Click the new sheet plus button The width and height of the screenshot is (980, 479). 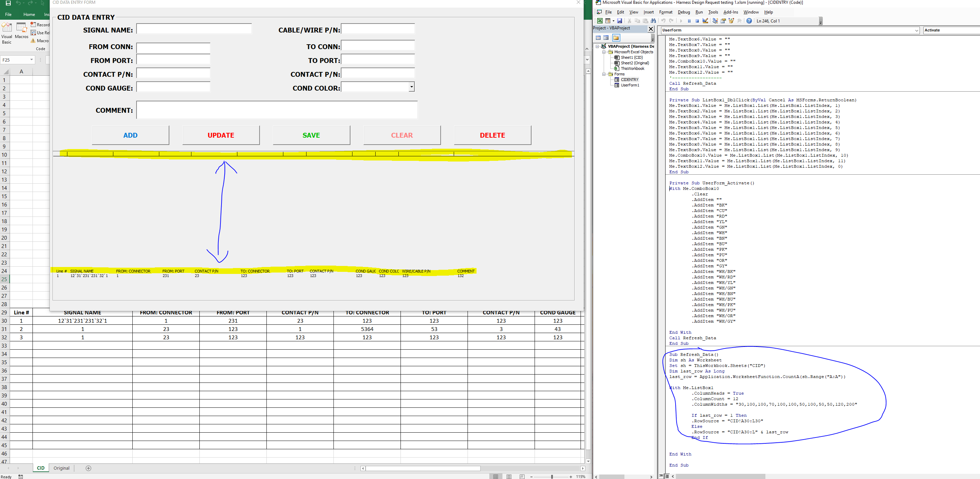tap(89, 468)
